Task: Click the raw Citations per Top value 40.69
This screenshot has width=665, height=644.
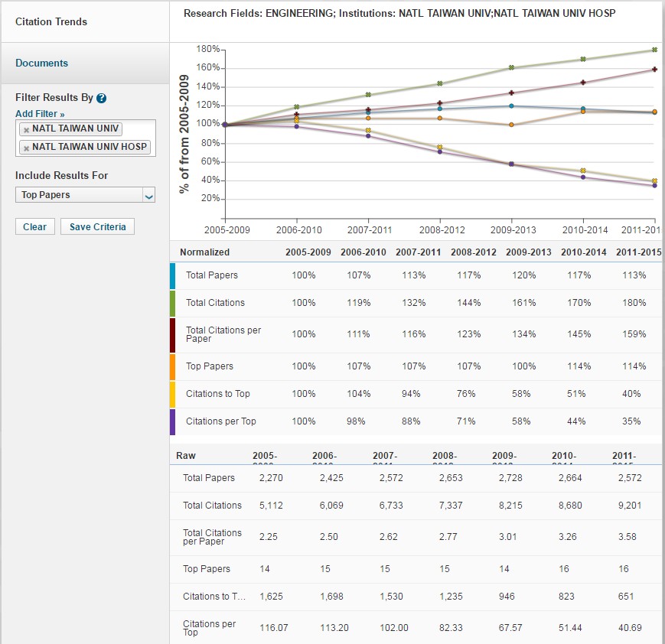Action: (x=630, y=628)
